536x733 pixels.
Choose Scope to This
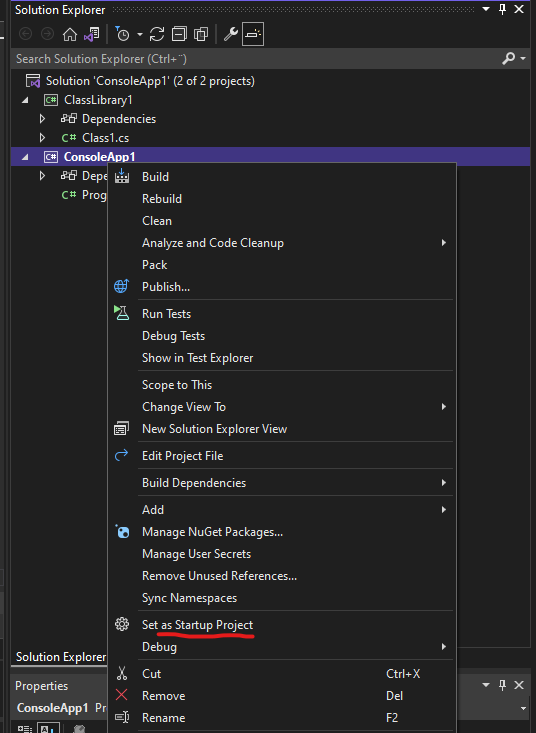(x=177, y=385)
